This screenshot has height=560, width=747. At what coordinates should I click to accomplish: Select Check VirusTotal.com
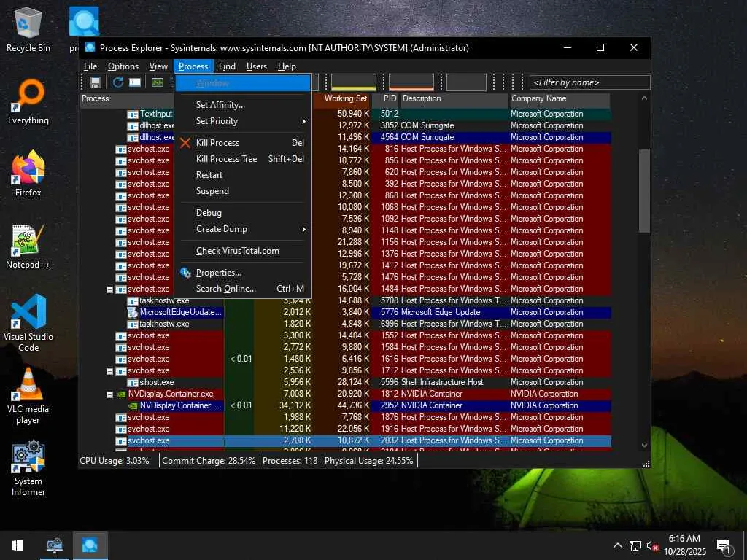click(x=244, y=251)
